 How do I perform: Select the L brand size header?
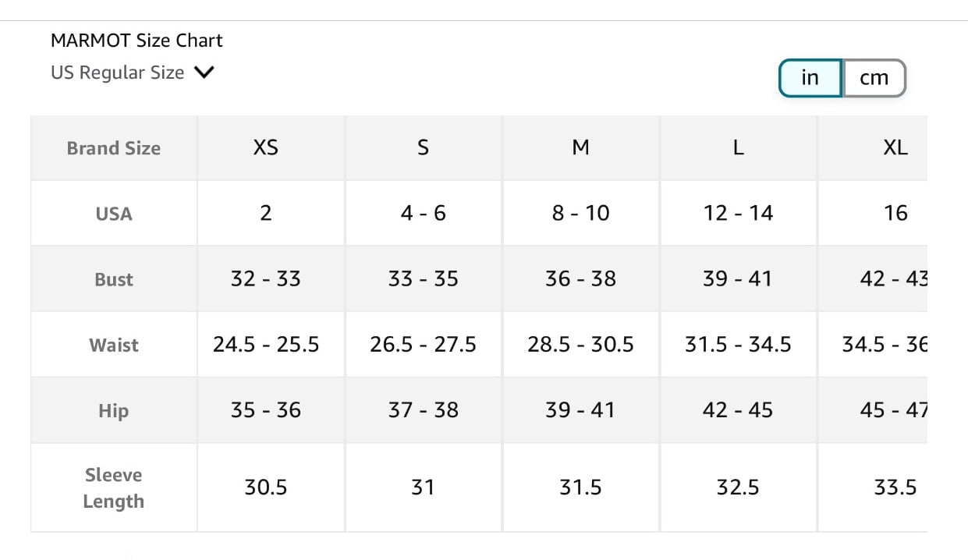tap(738, 147)
